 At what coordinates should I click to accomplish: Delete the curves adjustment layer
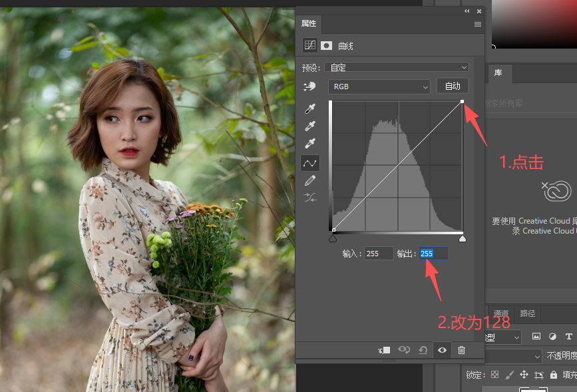click(x=461, y=350)
